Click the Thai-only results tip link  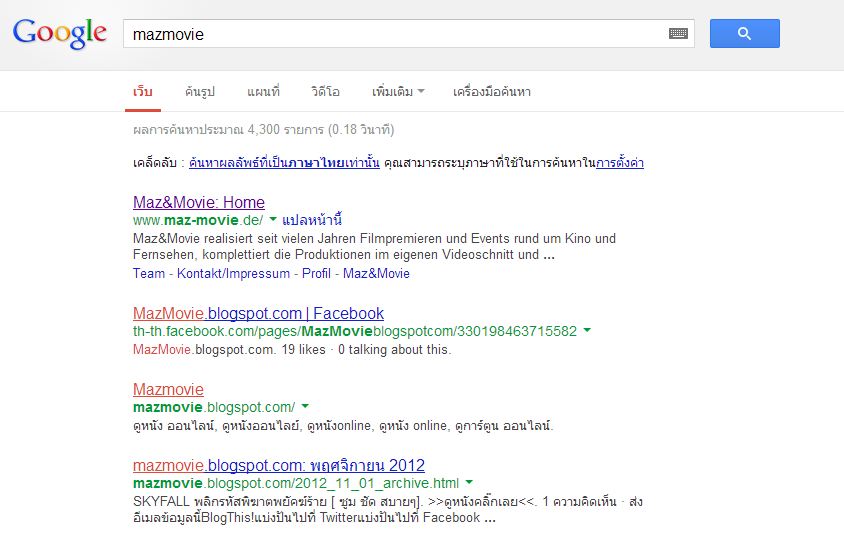284,163
